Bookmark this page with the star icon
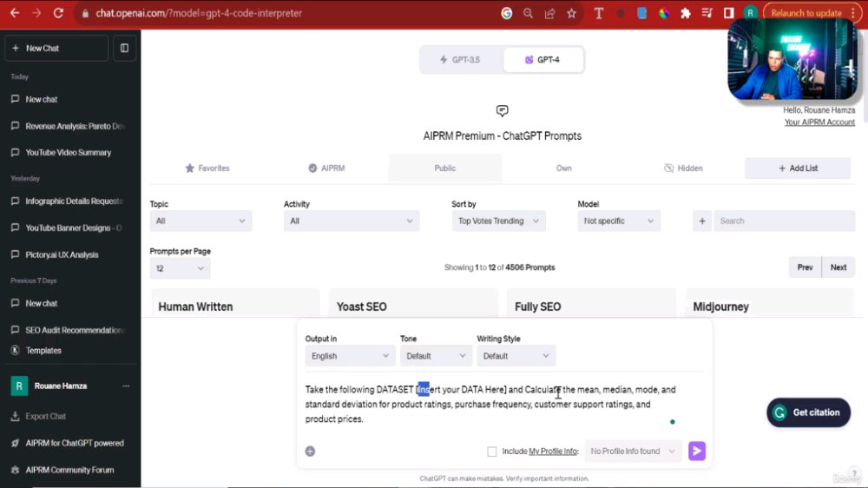The width and height of the screenshot is (868, 488). click(571, 13)
